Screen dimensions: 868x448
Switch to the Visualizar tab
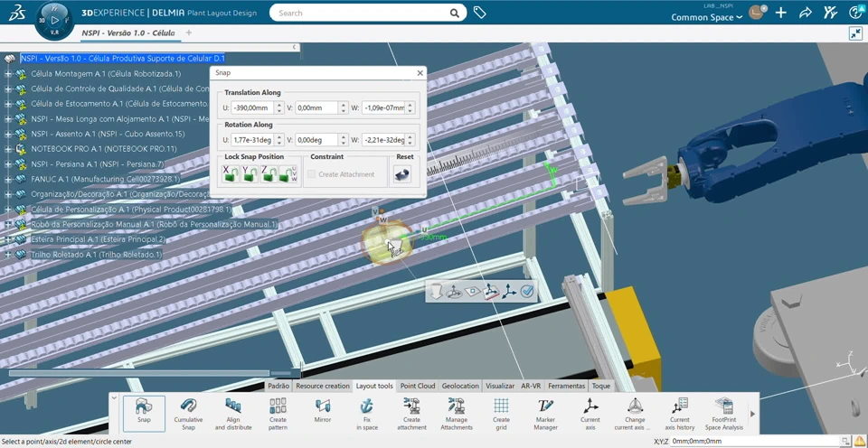click(500, 386)
